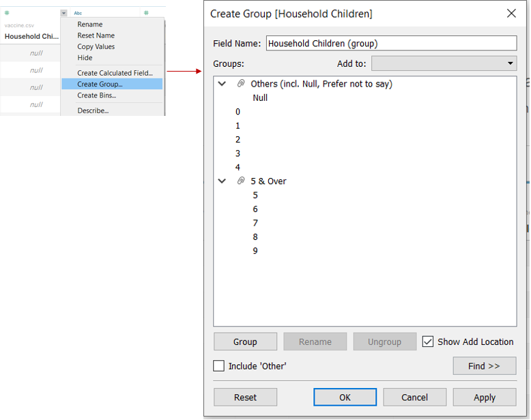Viewport: 531px width, 420px height.
Task: Collapse the 5 & Over group
Action: click(x=222, y=181)
